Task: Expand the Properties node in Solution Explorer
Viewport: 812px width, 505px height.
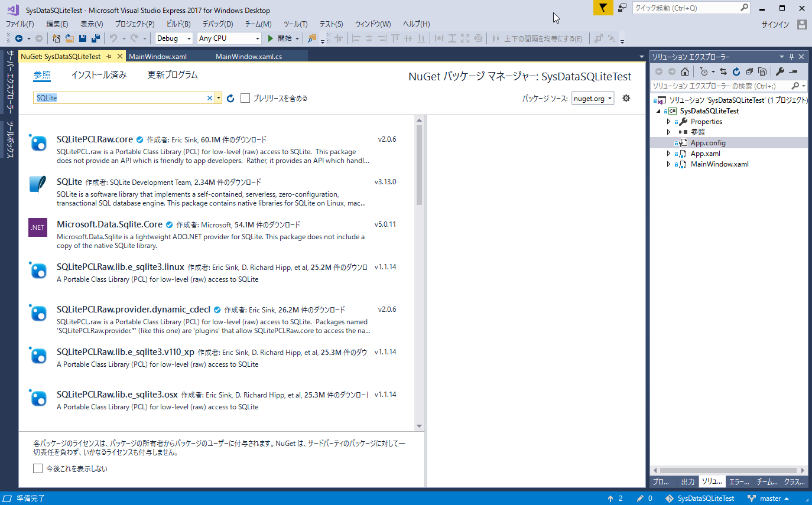Action: (668, 122)
